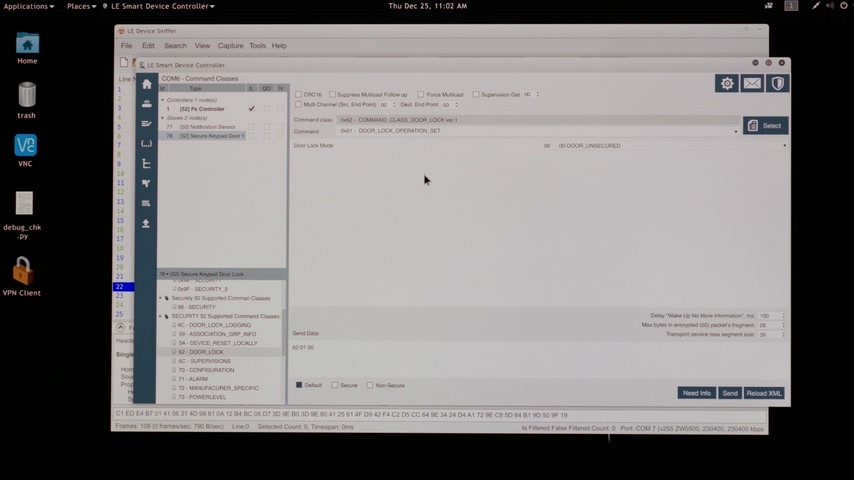Adjust the Delay Wake Up stepper
The height and width of the screenshot is (480, 854).
pyautogui.click(x=783, y=316)
